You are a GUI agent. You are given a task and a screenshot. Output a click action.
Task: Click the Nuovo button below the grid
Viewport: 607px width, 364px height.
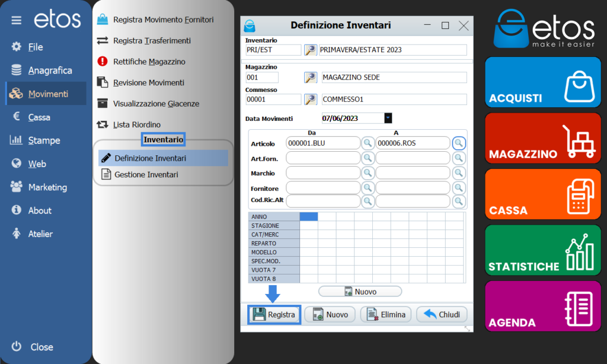tap(360, 292)
